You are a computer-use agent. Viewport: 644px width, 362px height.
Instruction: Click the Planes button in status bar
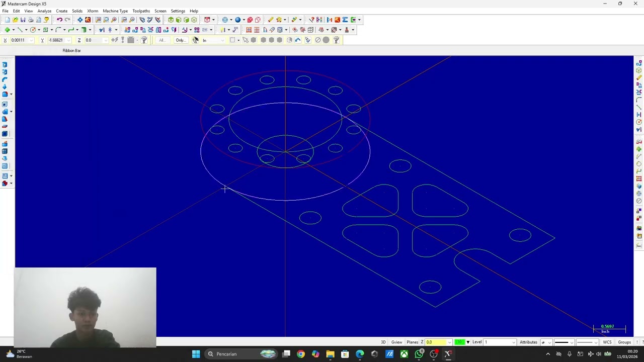(413, 342)
